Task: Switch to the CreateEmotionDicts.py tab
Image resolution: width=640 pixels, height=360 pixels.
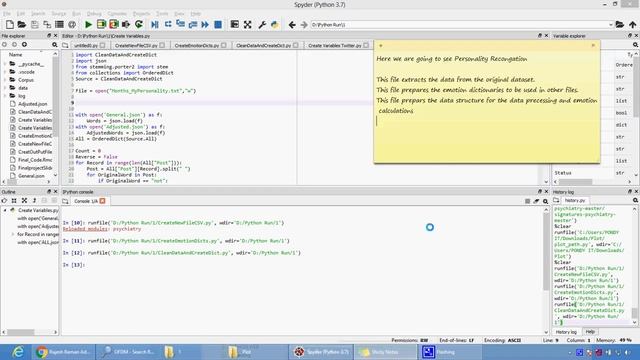Action: coord(197,45)
